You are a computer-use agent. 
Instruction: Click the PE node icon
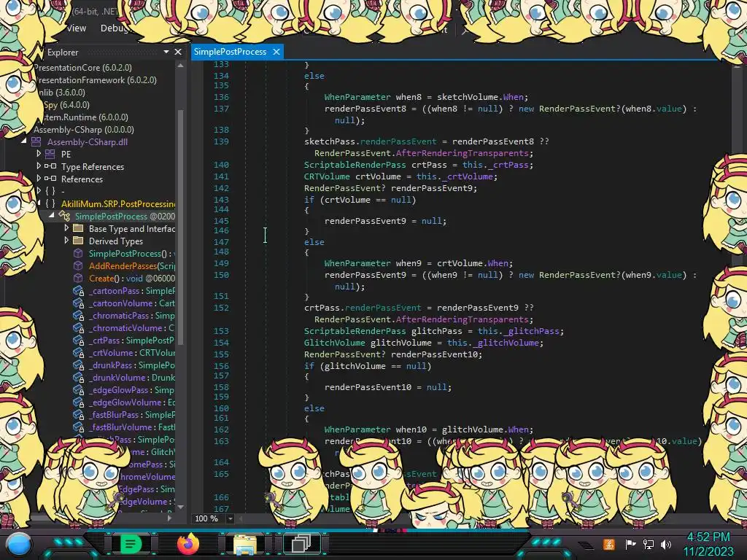50,154
